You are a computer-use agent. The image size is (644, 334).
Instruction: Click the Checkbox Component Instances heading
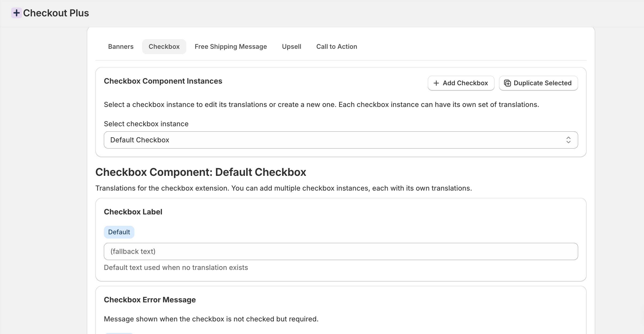tap(163, 81)
